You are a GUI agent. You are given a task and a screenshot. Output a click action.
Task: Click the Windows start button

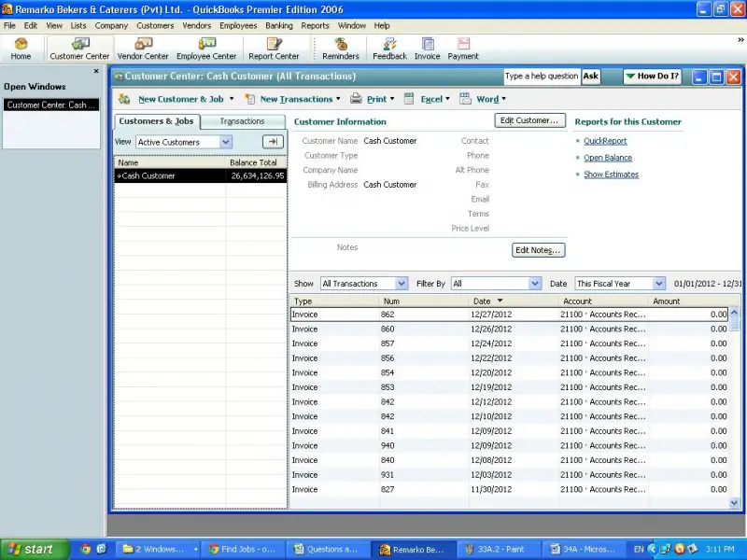(35, 549)
